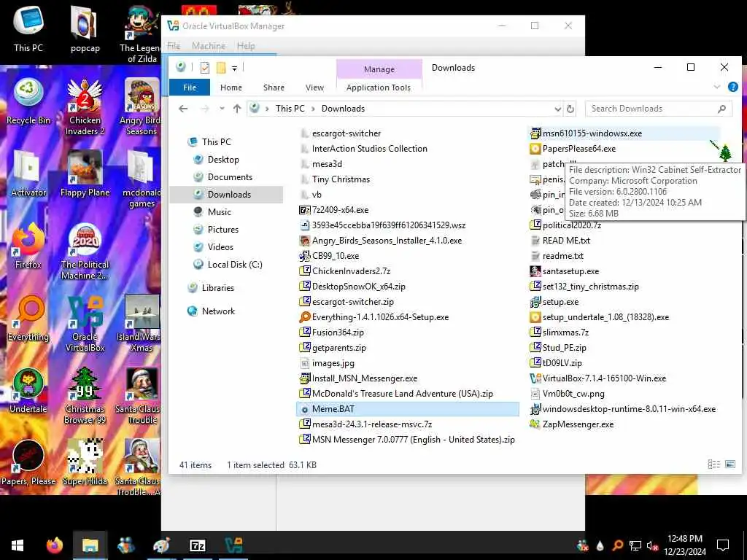Switch to large icons view layout
The image size is (747, 560).
[729, 464]
